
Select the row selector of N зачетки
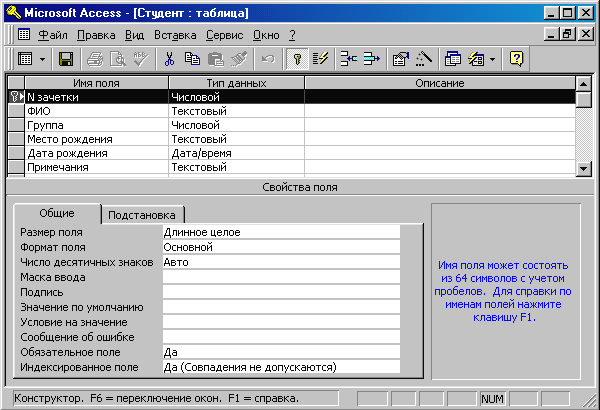(16, 97)
